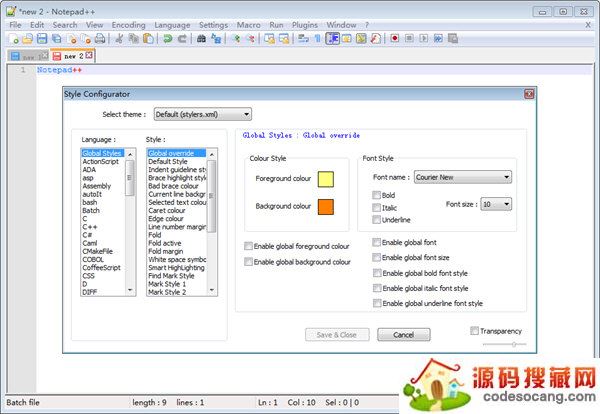
Task: Enable global background colour checkbox
Action: click(248, 262)
